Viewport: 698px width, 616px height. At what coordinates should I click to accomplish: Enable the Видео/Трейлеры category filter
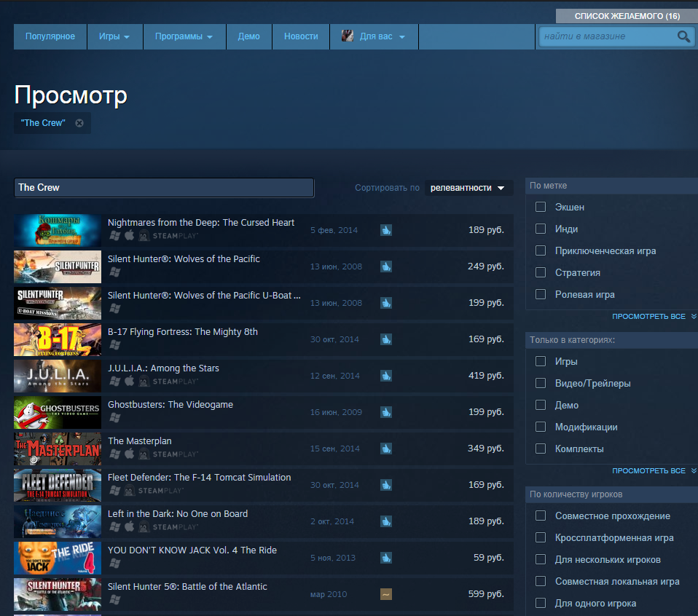541,383
